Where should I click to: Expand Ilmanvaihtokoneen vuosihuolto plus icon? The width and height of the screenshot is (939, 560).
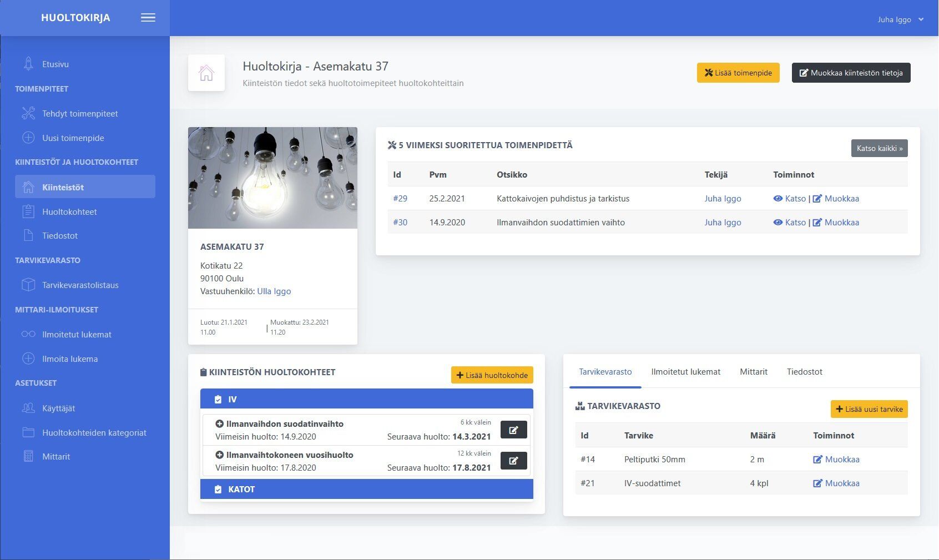219,455
